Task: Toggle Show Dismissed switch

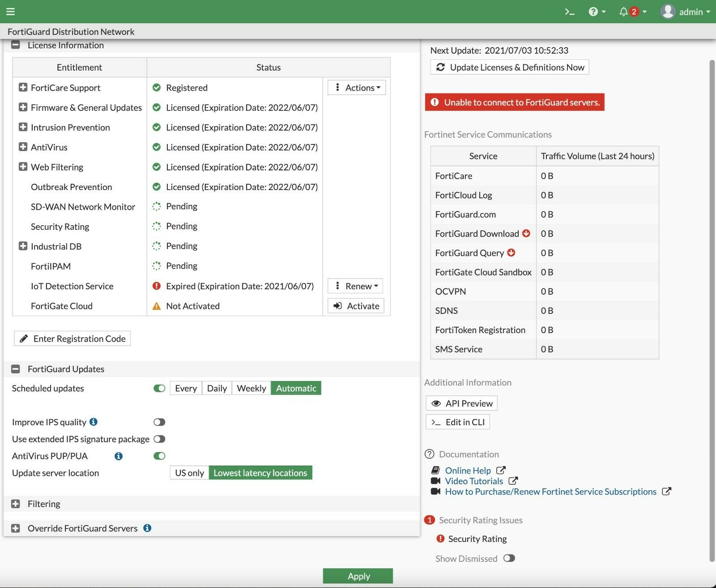Action: coord(509,558)
